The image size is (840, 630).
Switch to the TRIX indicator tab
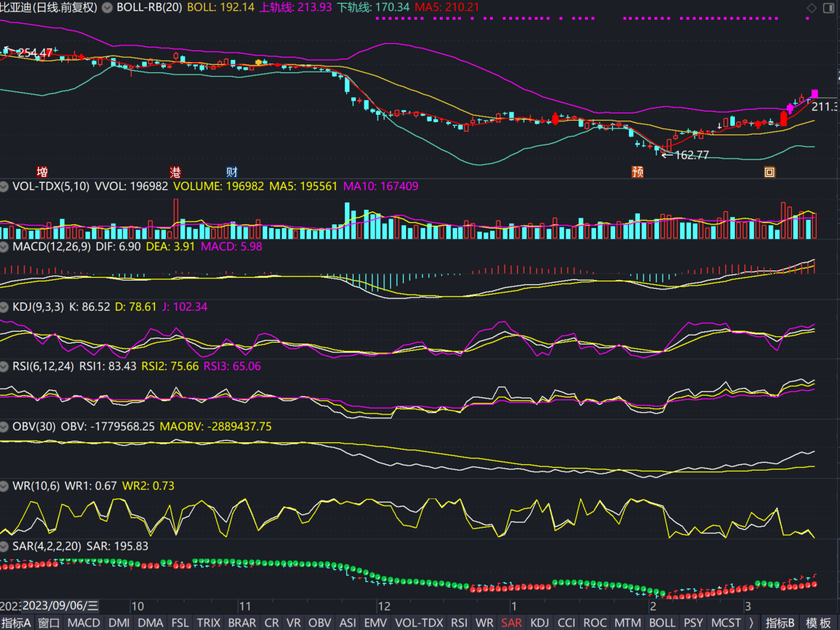[208, 623]
